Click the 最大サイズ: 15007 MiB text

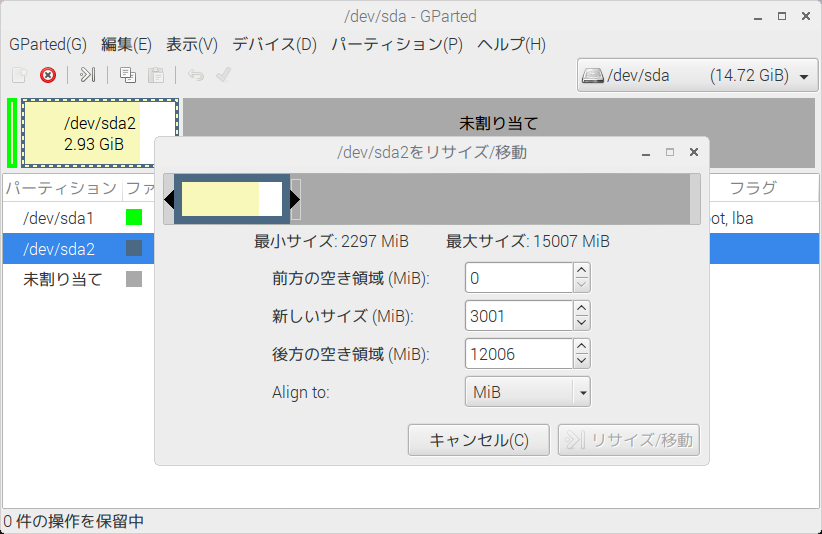528,242
